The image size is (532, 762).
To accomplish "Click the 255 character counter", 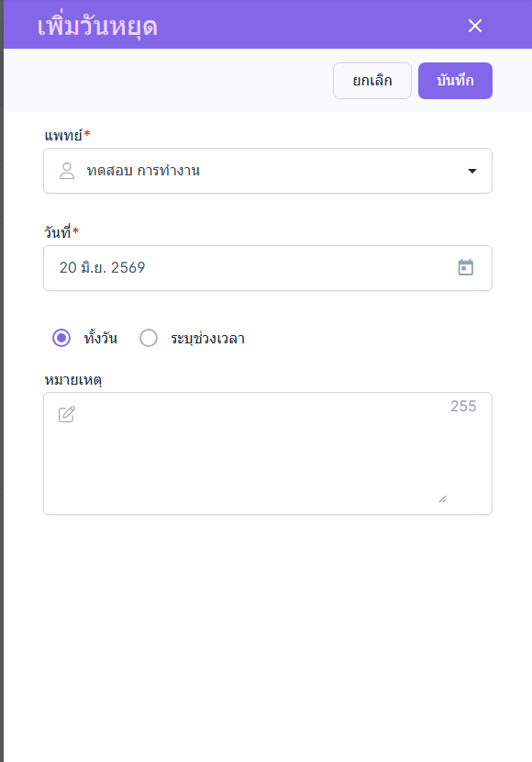I will point(463,407).
